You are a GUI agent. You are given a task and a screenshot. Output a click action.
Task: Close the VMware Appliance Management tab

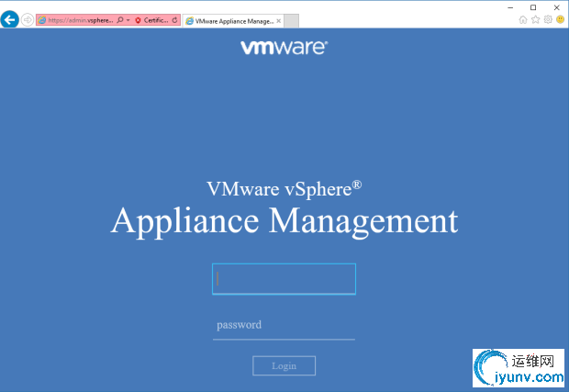click(x=278, y=21)
